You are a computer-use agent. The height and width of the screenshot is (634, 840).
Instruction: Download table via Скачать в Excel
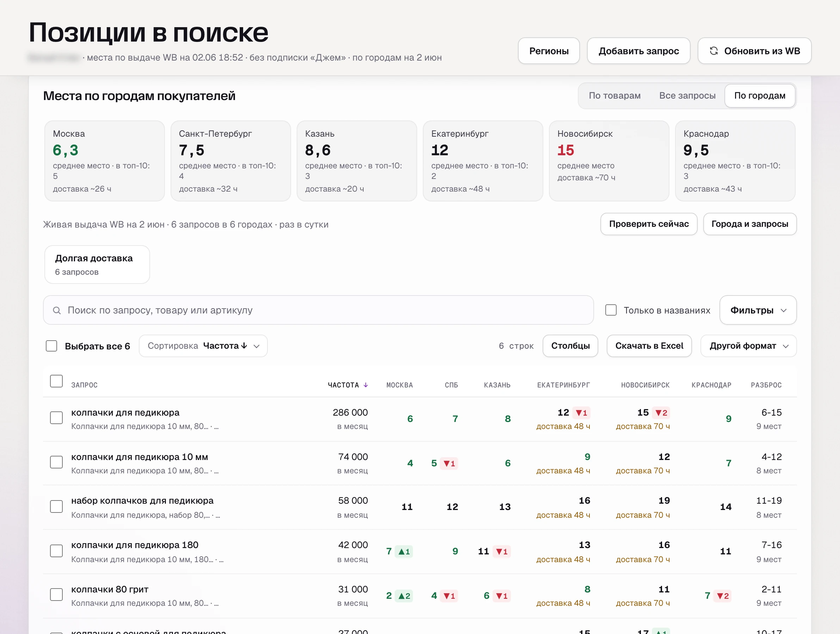649,346
